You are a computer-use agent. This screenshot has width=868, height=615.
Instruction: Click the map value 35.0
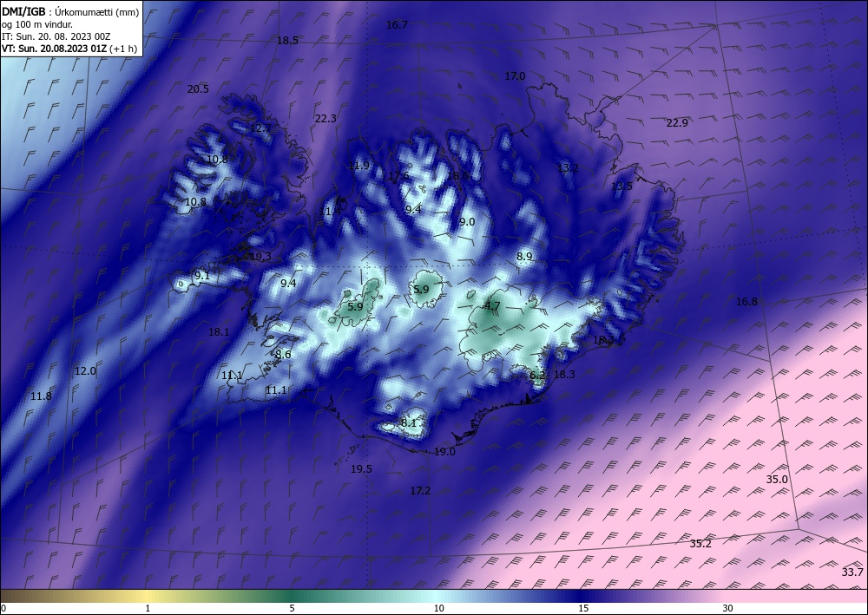point(777,480)
